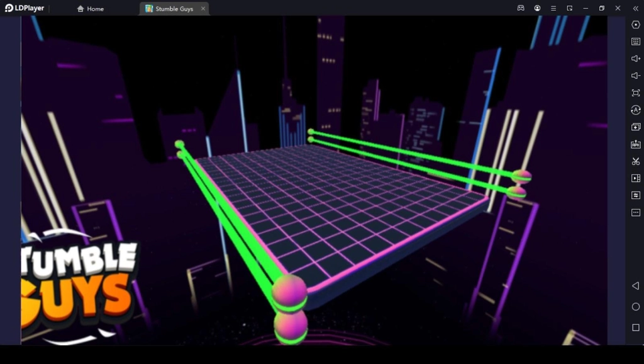Toggle fullscreen mode icon
Viewport: 644px width, 364px height.
tap(636, 93)
